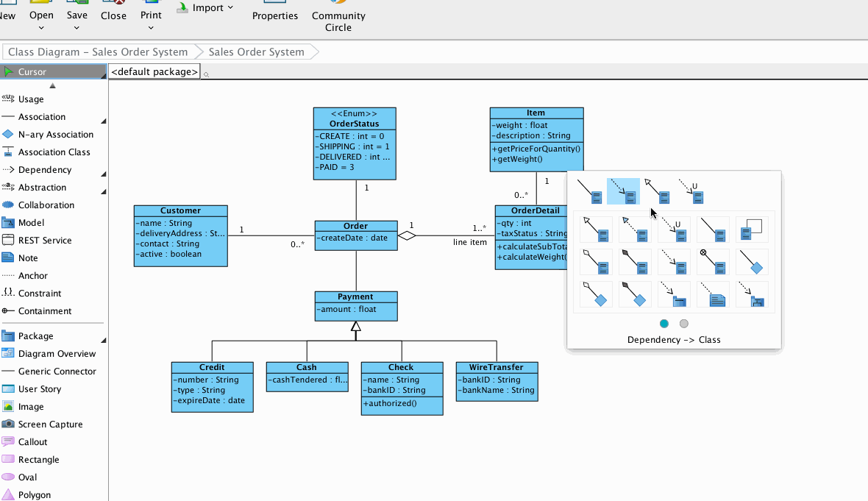Pick Composition to Class filled-diamond icon
The width and height of the screenshot is (868, 501).
[x=635, y=262]
